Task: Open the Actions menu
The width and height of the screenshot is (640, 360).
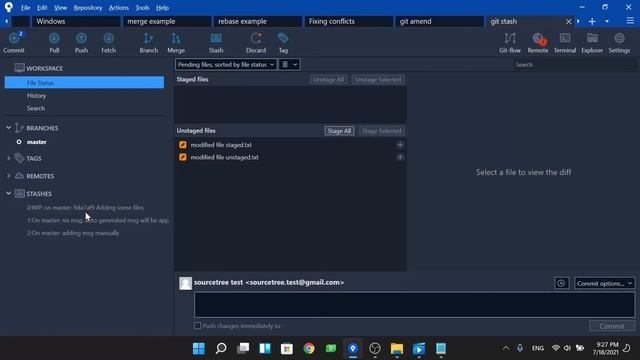Action: pyautogui.click(x=119, y=8)
